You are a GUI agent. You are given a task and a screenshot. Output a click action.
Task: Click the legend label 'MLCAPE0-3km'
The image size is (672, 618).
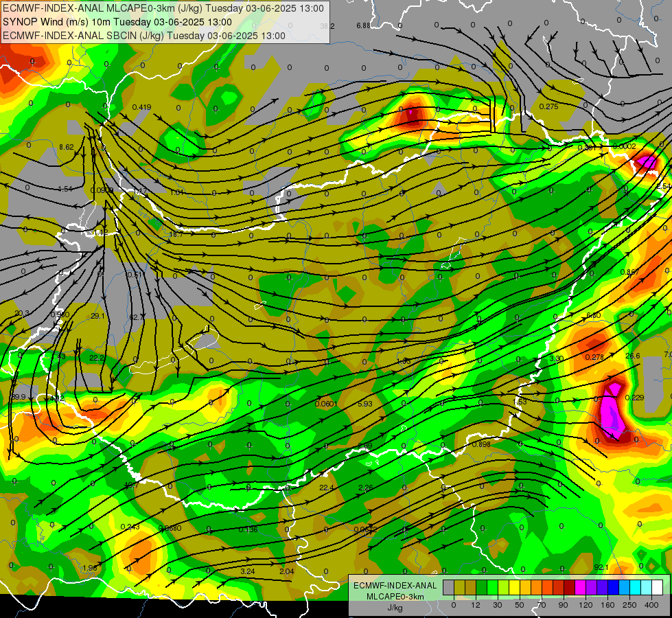pyautogui.click(x=395, y=597)
